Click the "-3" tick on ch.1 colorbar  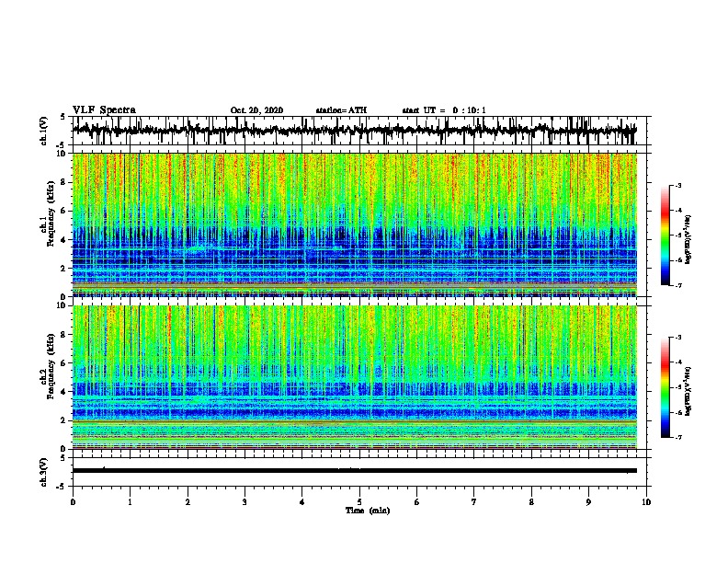[677, 185]
